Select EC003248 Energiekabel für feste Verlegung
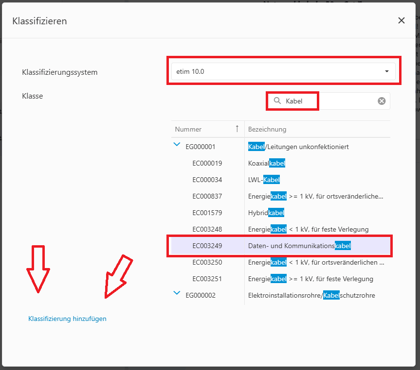This screenshot has width=420, height=370. click(281, 229)
